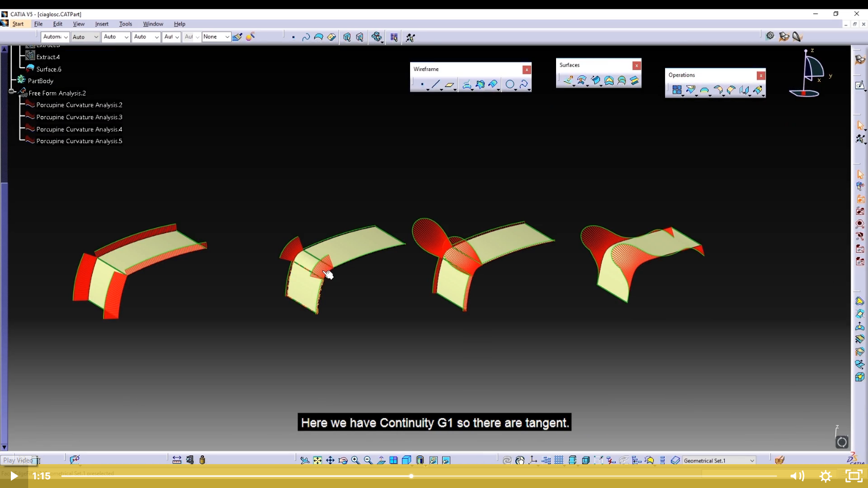Select the Pan view icon
The image size is (868, 488).
point(330,460)
